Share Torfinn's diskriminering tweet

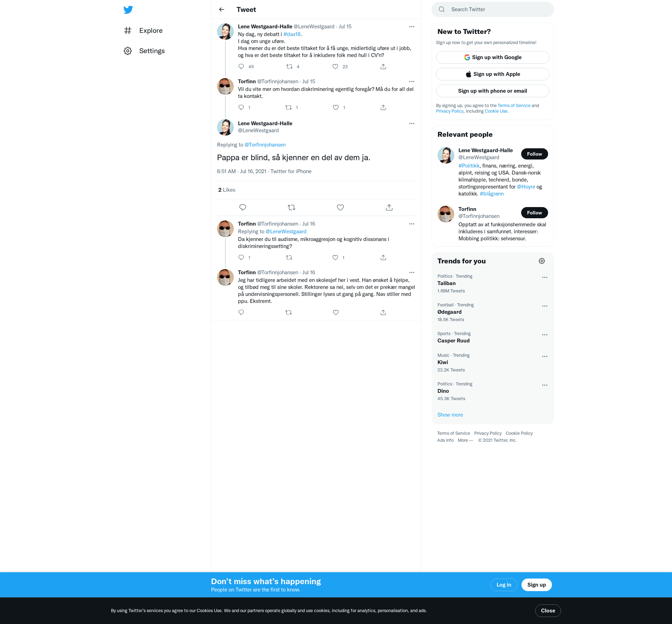click(383, 107)
